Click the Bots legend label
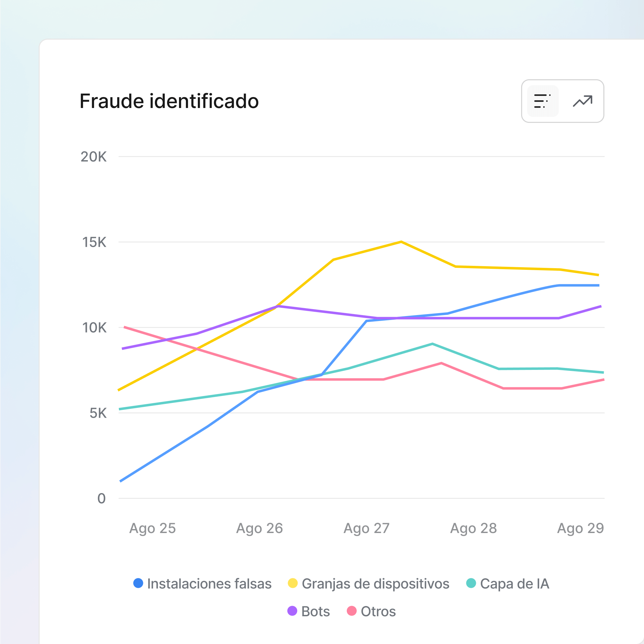The image size is (644, 644). pos(315,612)
